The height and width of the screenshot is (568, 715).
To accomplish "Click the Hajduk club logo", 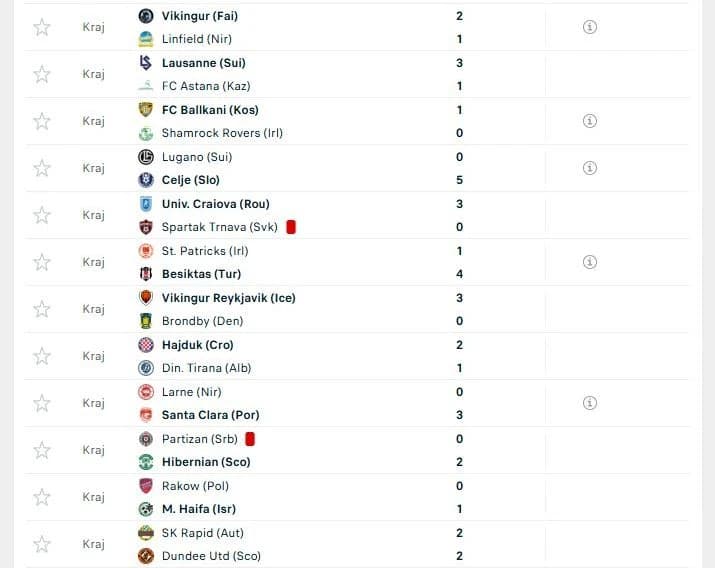I will tap(145, 345).
